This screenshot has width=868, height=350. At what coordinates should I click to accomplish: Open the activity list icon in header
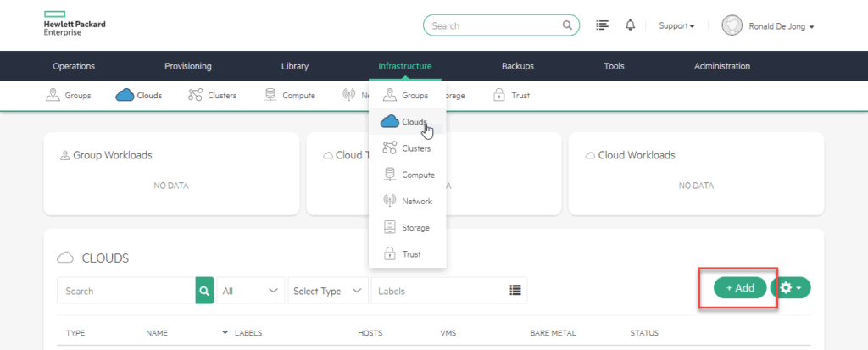603,25
